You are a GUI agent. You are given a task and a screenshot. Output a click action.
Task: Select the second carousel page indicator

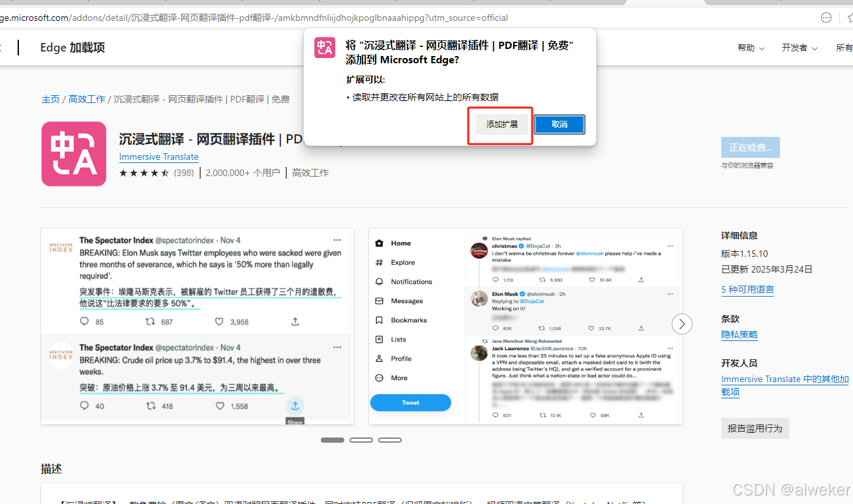click(x=361, y=440)
